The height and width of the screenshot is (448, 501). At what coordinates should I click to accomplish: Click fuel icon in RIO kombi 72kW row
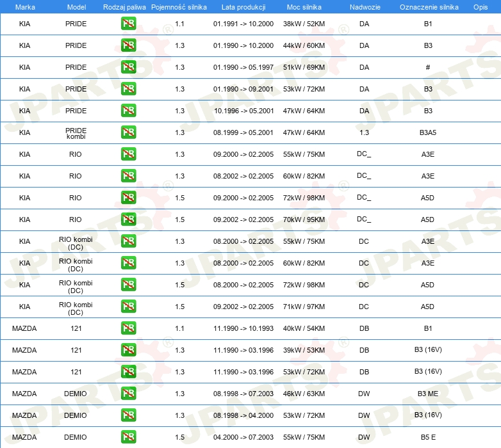coord(128,285)
